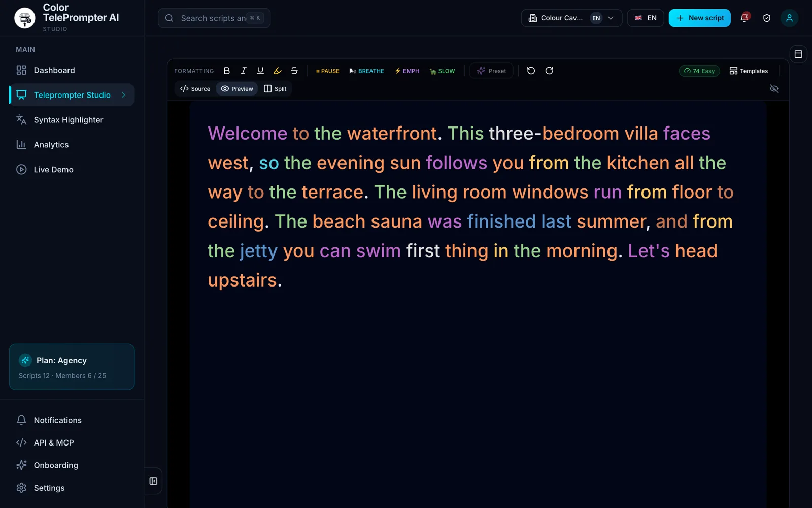Viewport: 812px width, 508px height.
Task: Click the word "terrace" in the script
Action: 332,192
